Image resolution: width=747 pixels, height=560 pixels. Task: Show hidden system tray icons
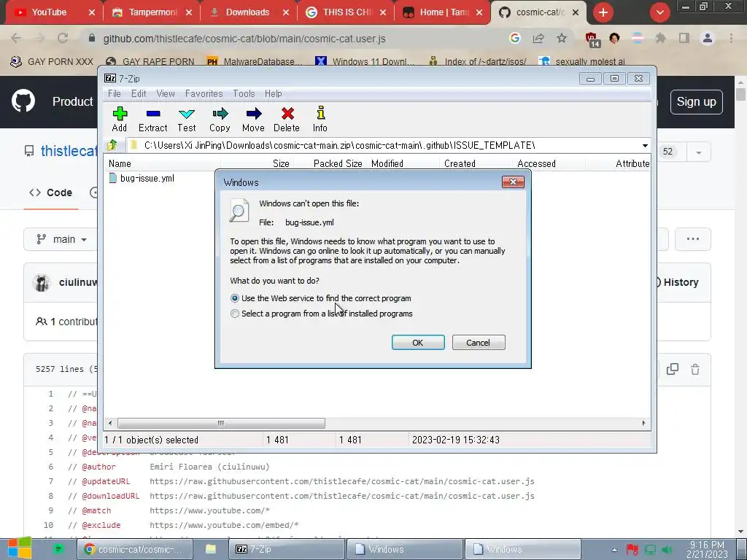614,550
